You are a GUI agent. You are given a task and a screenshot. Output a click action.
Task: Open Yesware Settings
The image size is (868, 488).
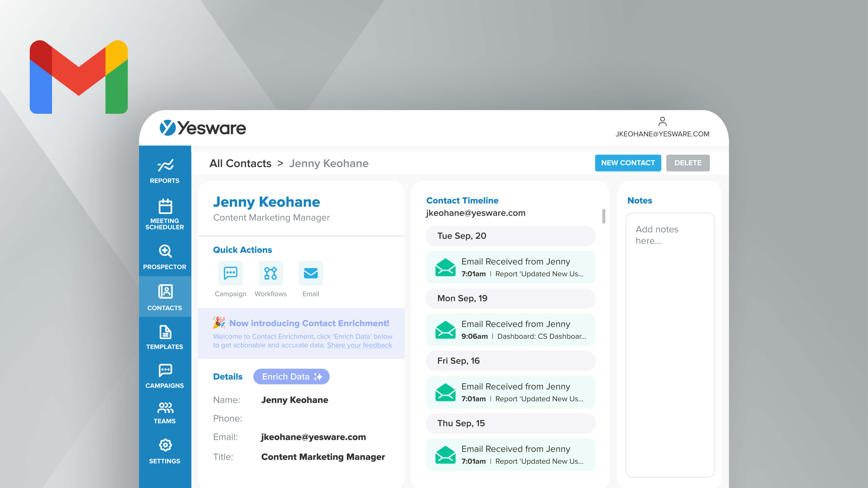(x=165, y=451)
